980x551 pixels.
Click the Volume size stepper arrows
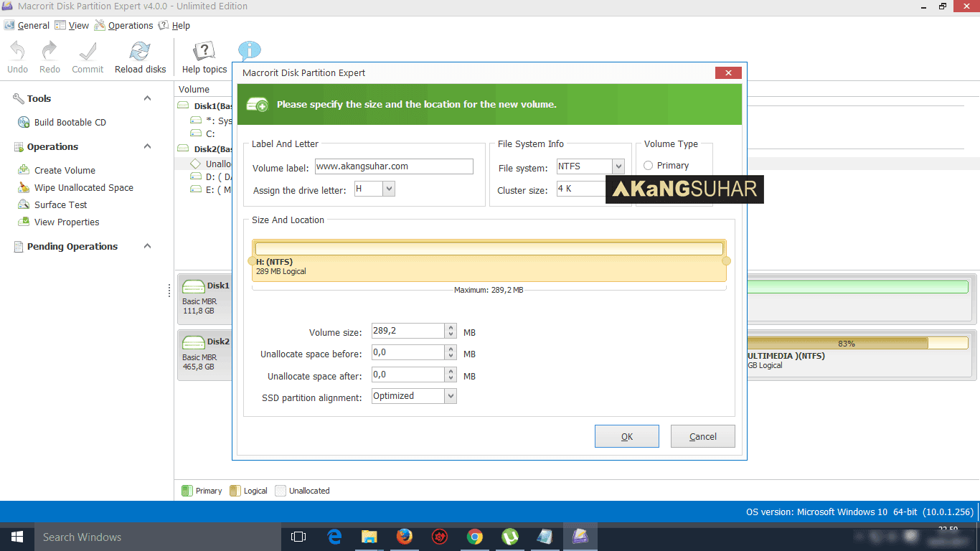pos(451,331)
